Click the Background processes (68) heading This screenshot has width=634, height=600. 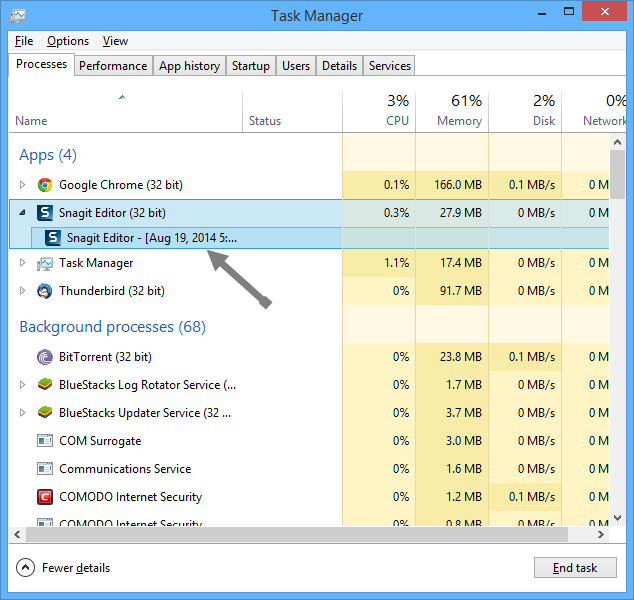point(113,327)
